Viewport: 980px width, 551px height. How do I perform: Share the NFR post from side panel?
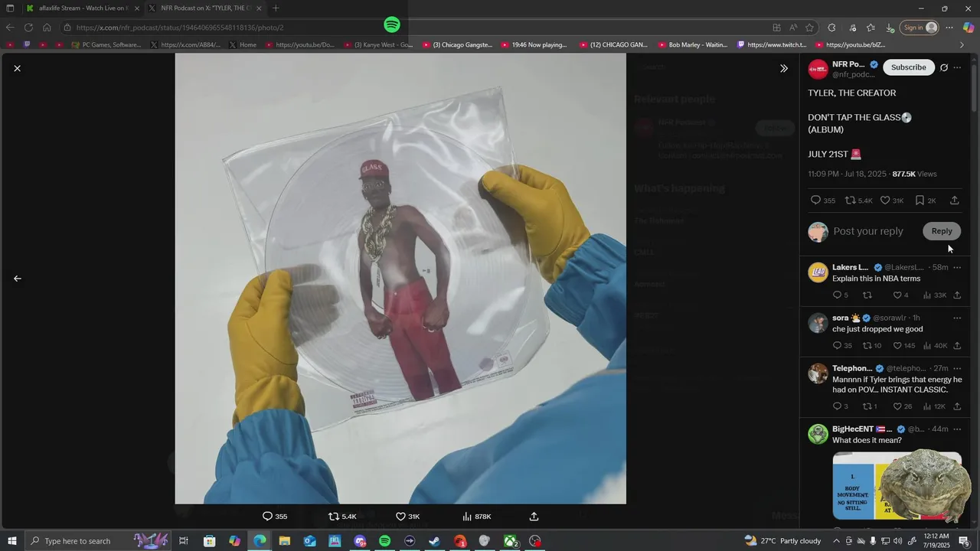(x=954, y=201)
